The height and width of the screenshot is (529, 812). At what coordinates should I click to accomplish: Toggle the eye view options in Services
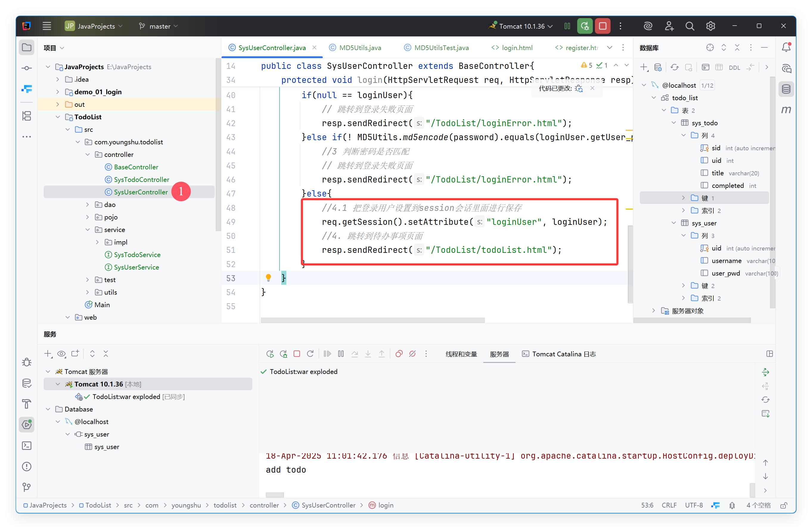[61, 354]
